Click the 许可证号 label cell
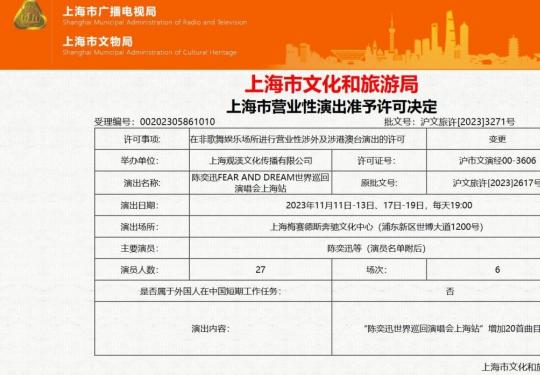 pyautogui.click(x=379, y=160)
